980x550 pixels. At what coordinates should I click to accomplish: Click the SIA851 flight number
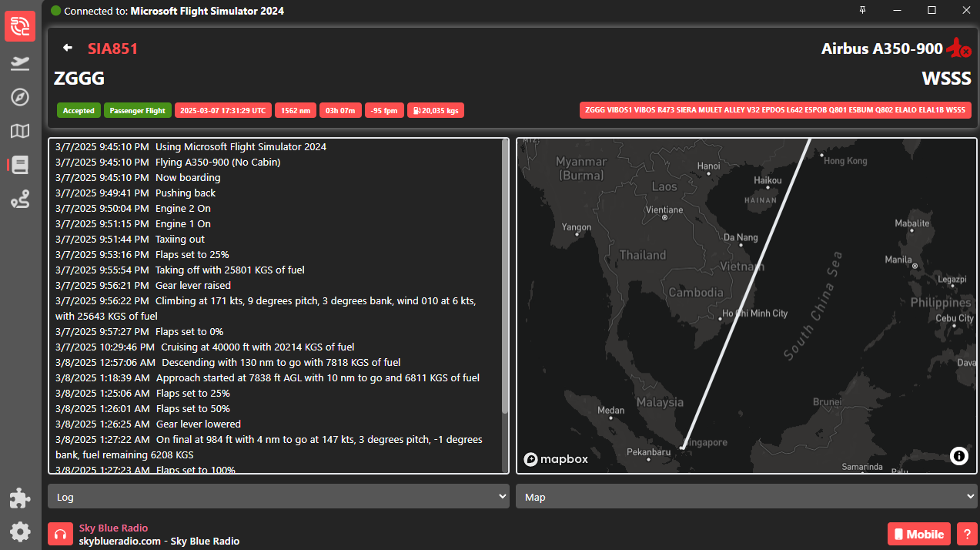pos(113,49)
